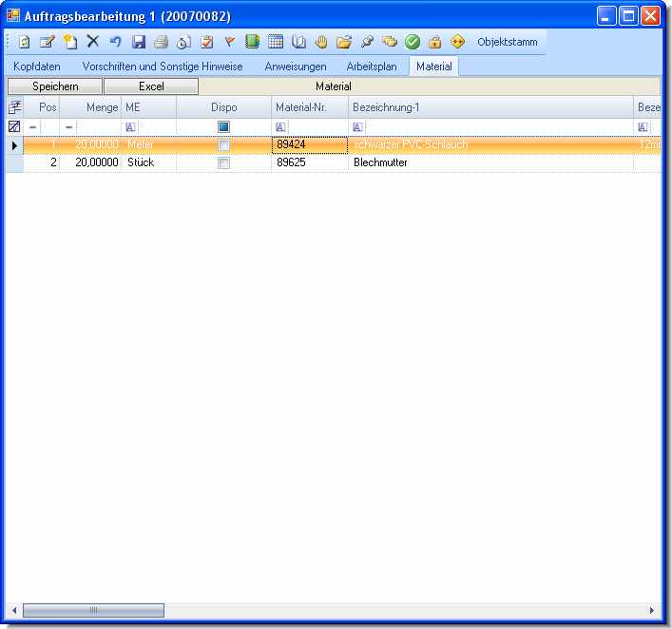Screen dimensions: 672x629
Task: Switch to the Kopfdaten tab
Action: tap(37, 67)
